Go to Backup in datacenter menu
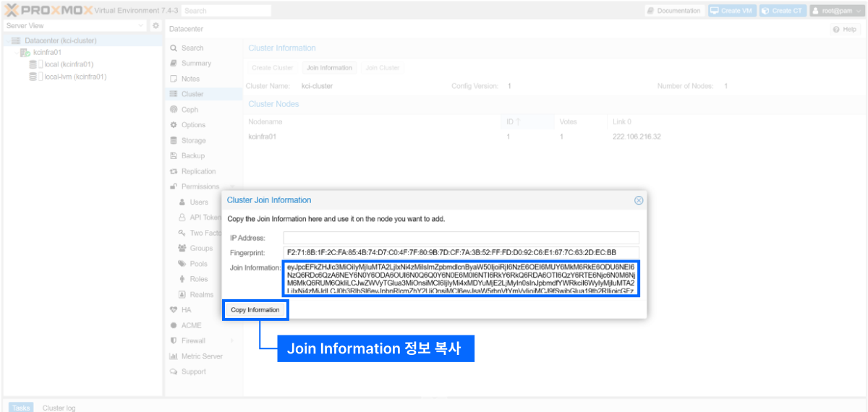The image size is (868, 412). pyautogui.click(x=192, y=156)
